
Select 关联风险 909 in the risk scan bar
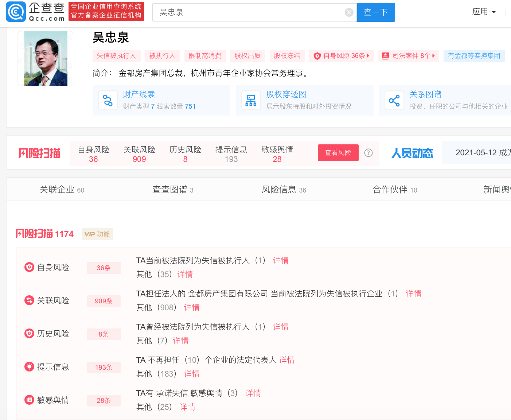140,154
